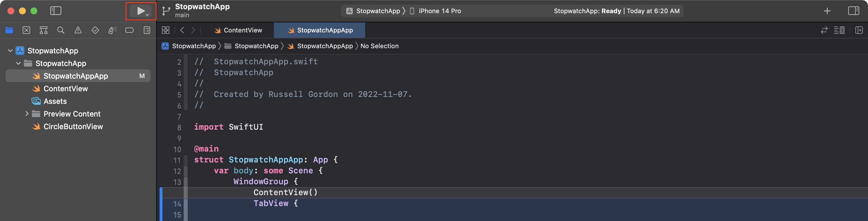868x221 pixels.
Task: Click the Code Review arrows icon
Action: click(x=824, y=30)
